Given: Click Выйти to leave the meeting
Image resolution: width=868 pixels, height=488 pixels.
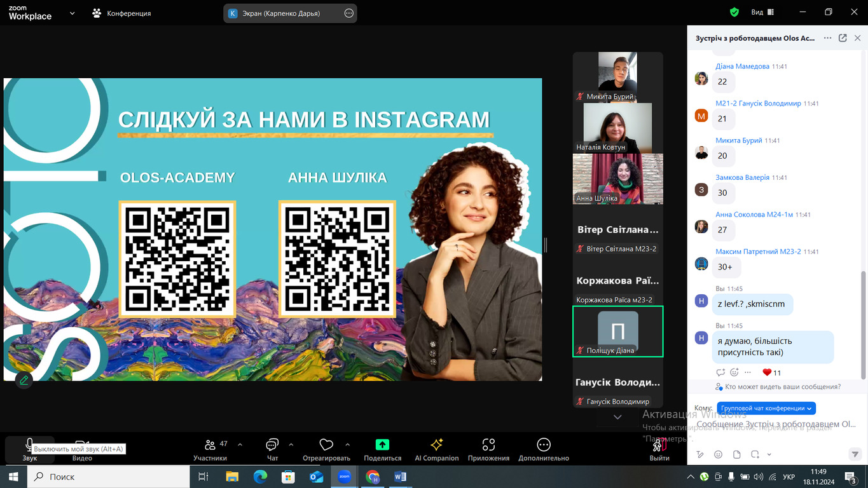Looking at the screenshot, I should 659,449.
